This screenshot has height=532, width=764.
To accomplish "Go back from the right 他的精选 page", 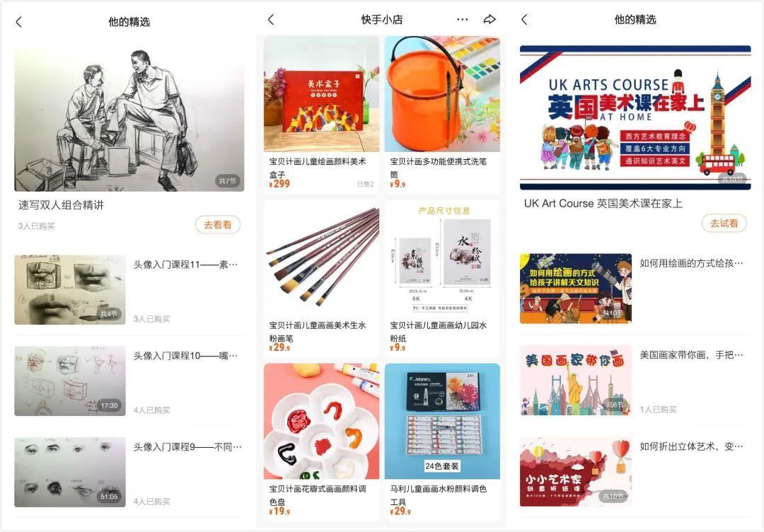I will pos(524,20).
